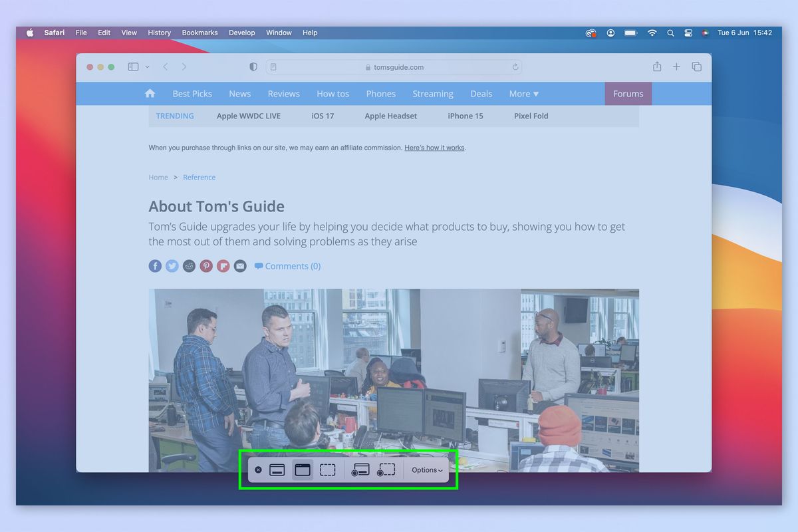The width and height of the screenshot is (798, 532).
Task: Click the tomsguide.com address bar
Action: (x=396, y=66)
